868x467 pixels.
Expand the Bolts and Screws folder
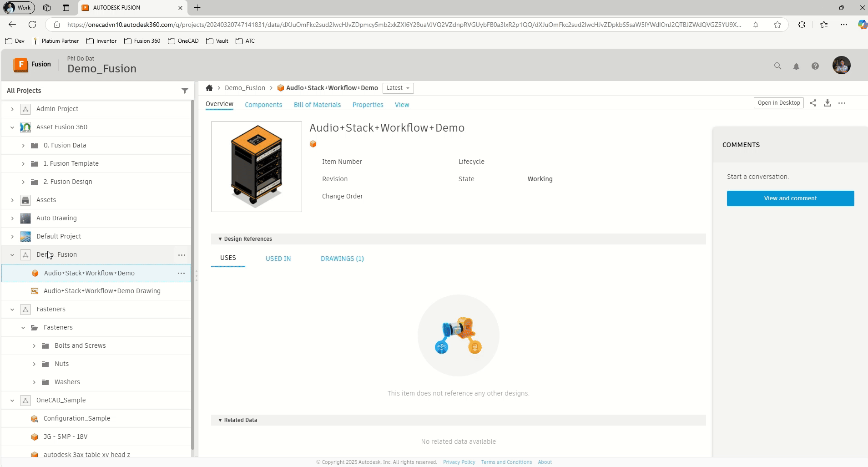pos(34,345)
